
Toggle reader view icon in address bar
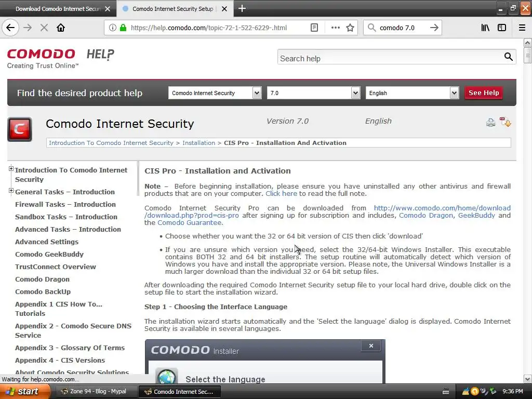[314, 28]
